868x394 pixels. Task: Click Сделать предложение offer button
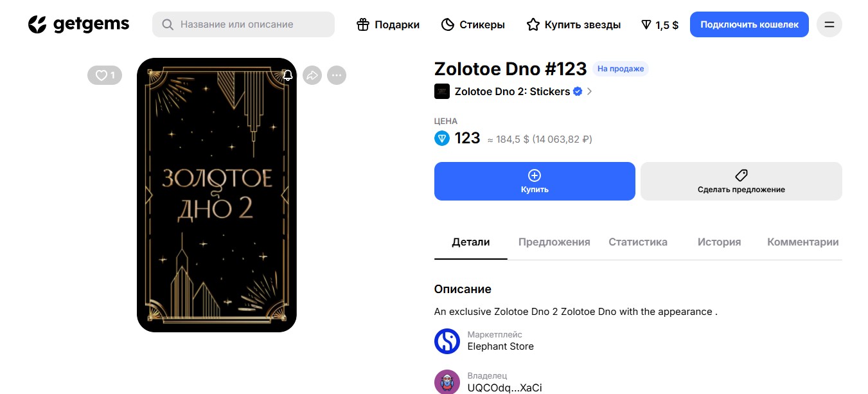pos(741,181)
